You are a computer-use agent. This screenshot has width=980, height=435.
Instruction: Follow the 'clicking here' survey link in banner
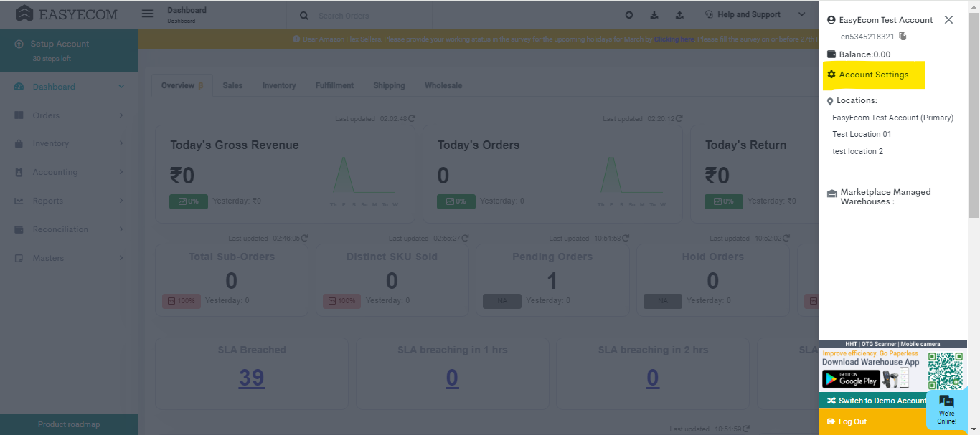[x=674, y=39]
